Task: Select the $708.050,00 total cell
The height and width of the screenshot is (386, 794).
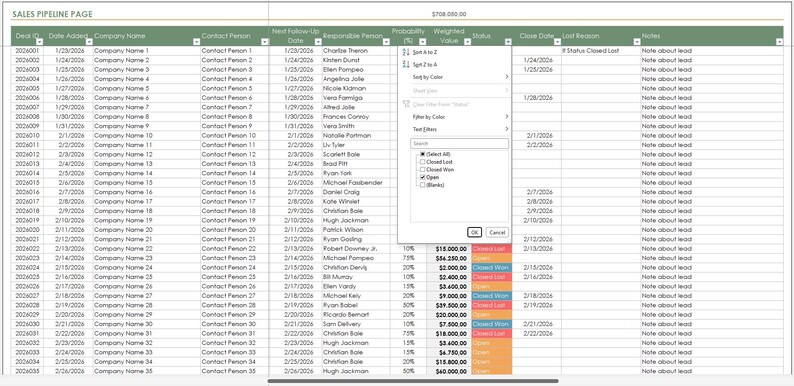Action: (449, 14)
